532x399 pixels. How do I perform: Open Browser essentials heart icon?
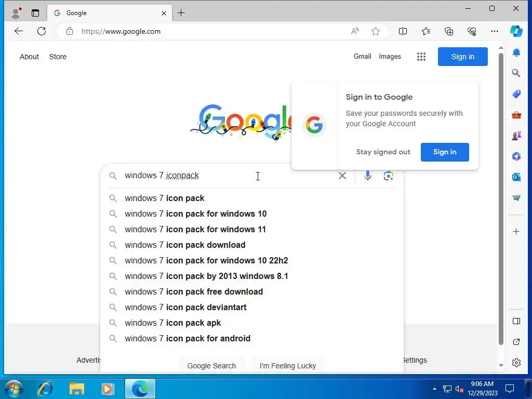pos(472,31)
